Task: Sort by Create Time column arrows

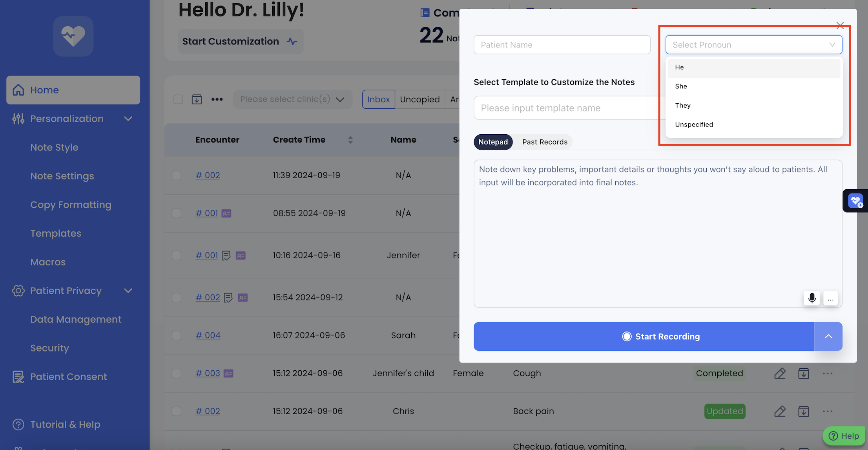Action: (350, 140)
